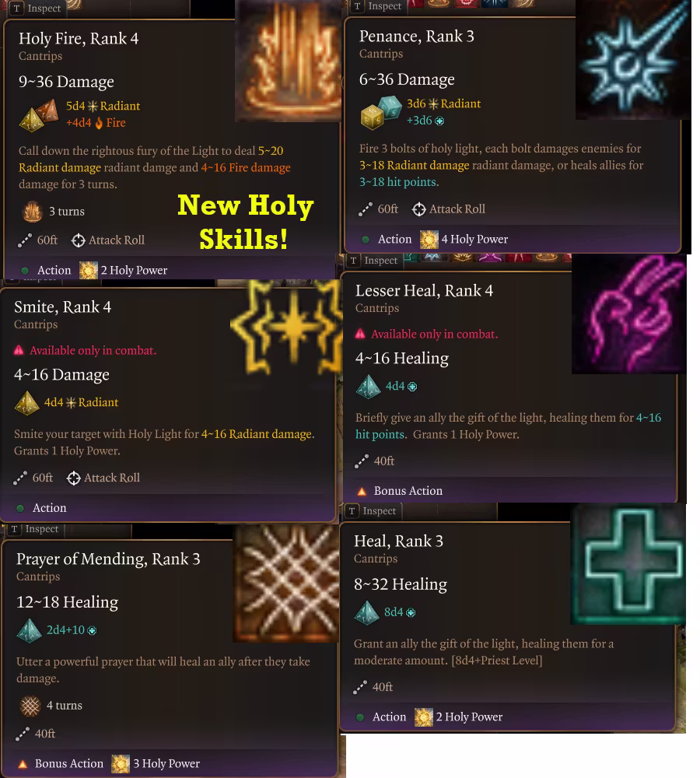The height and width of the screenshot is (778, 700).
Task: Click the Inspect tab above Lesser Heal
Action: (373, 261)
